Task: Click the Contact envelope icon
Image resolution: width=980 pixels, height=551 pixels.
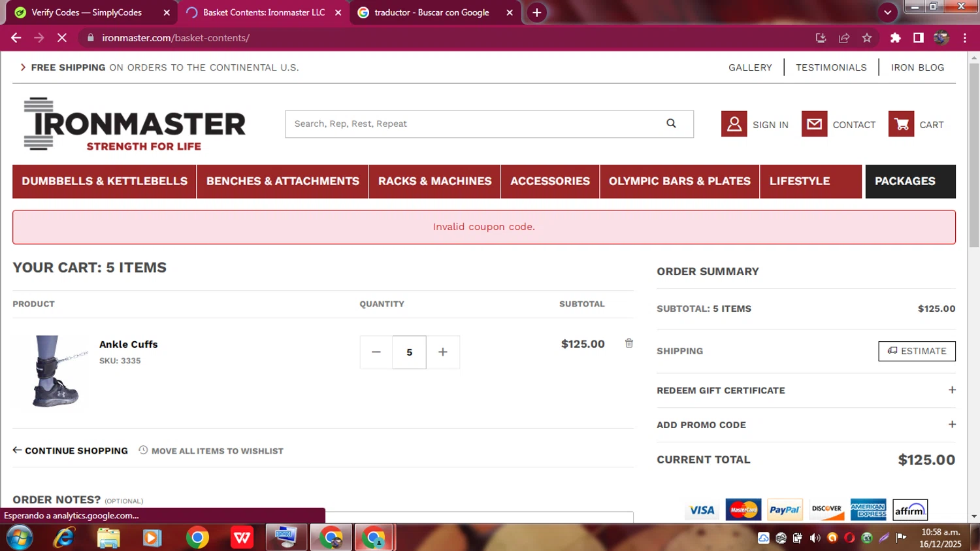Action: (x=814, y=124)
